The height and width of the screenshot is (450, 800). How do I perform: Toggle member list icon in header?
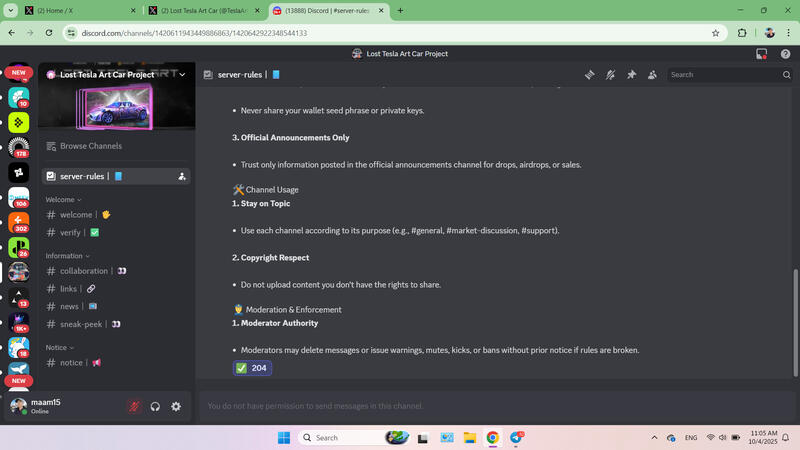click(652, 74)
